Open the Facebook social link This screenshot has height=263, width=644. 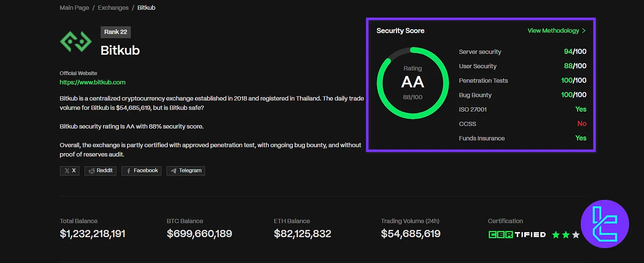141,171
